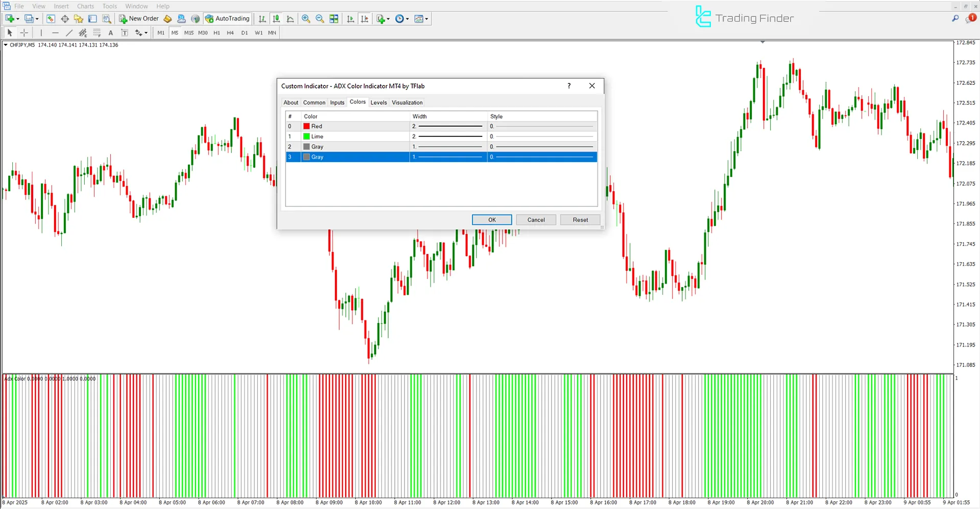Switch to the Levels tab
Viewport: 980px width, 509px height.
pyautogui.click(x=378, y=102)
